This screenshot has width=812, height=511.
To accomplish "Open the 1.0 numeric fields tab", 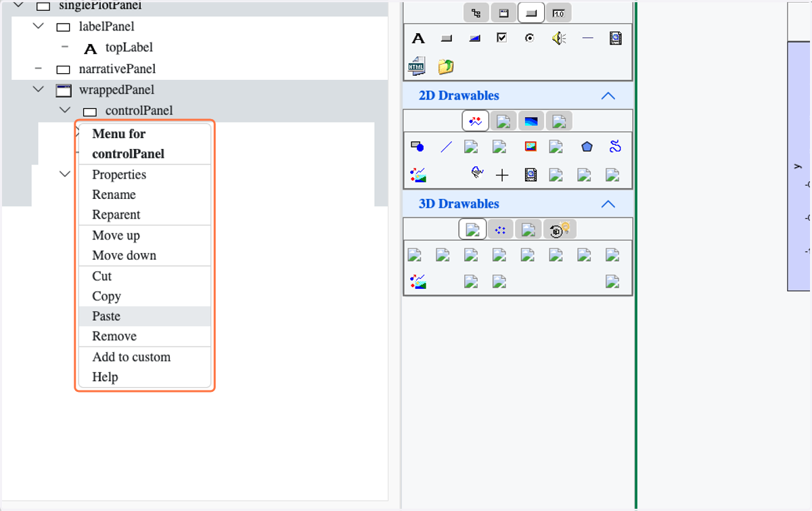I will click(x=559, y=13).
